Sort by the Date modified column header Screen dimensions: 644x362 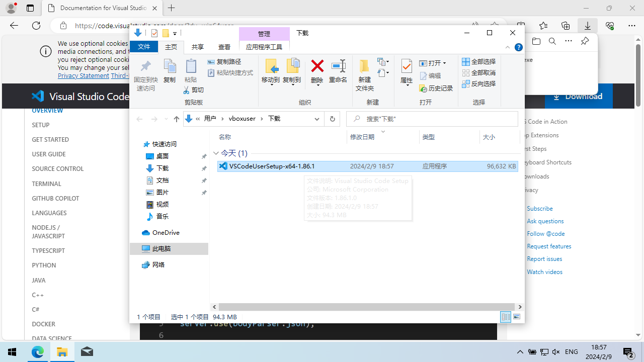pos(383,137)
